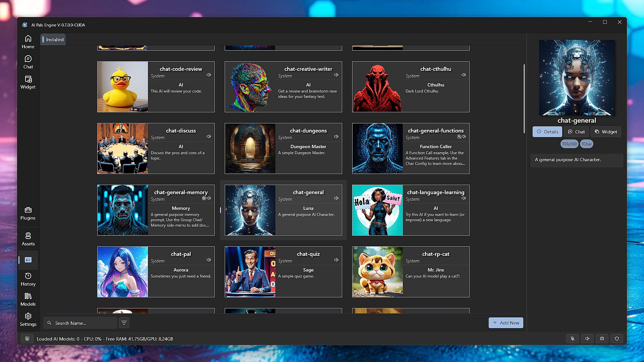Click the shield icon in status bar
Image resolution: width=644 pixels, height=362 pixels.
coord(617,339)
